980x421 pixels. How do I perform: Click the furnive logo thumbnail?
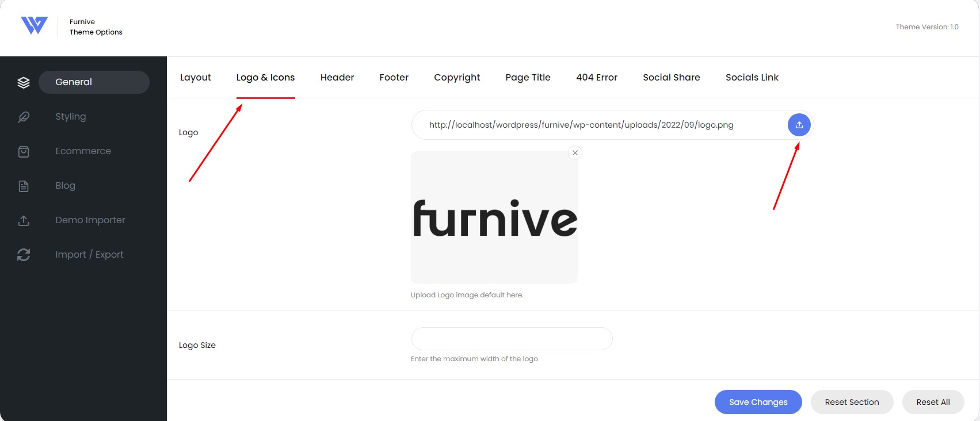(x=494, y=217)
